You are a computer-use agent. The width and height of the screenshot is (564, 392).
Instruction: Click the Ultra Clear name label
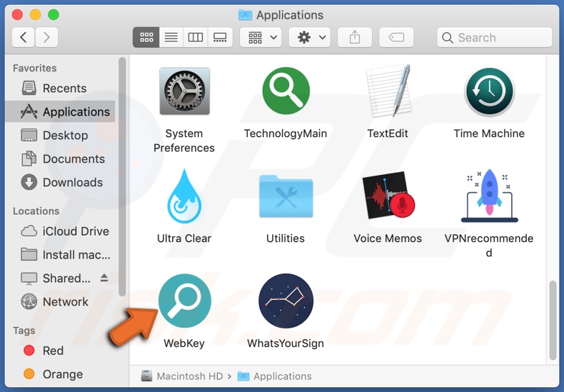tap(184, 238)
